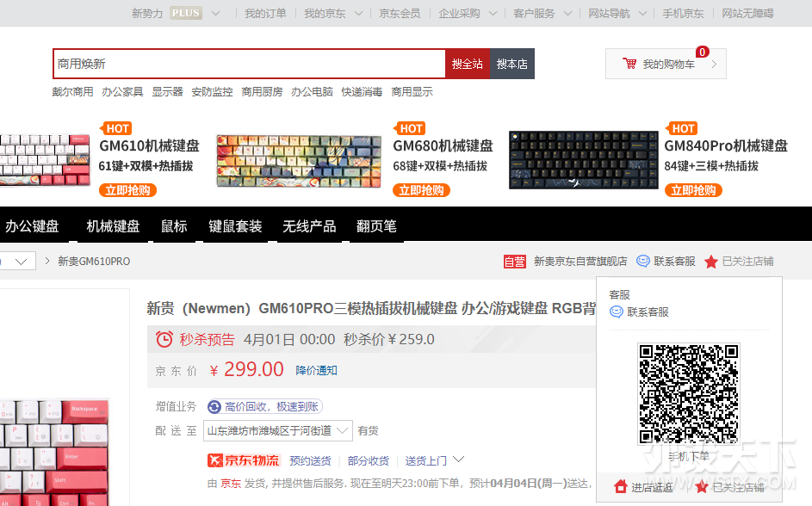Expand delivery options arrow after 送货上门
This screenshot has width=812, height=506.
(x=458, y=460)
